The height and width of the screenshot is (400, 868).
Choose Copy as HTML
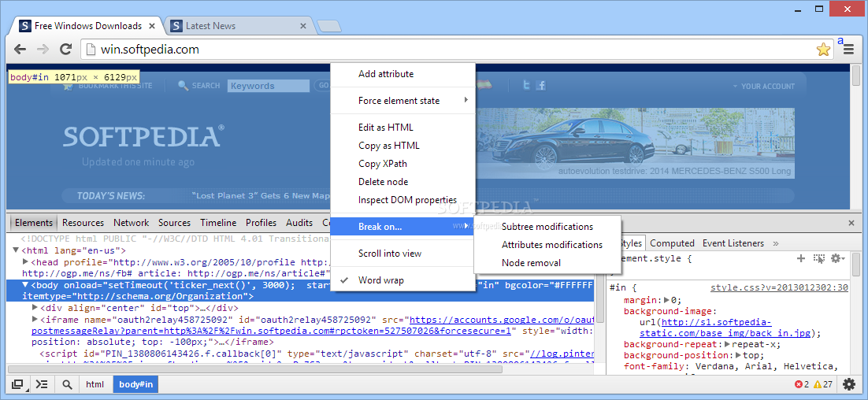[403, 146]
